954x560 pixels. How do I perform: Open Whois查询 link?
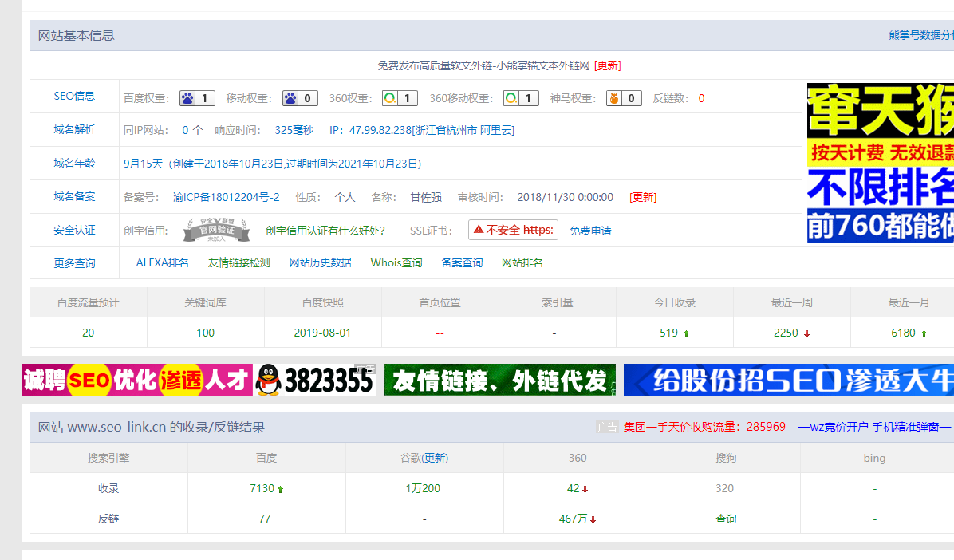(x=396, y=263)
